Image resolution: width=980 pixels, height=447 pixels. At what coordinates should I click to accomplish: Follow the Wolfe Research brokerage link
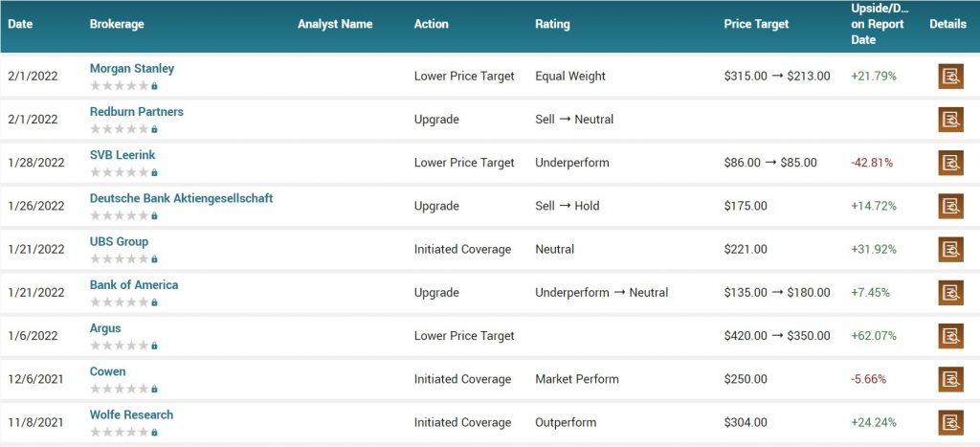(131, 414)
